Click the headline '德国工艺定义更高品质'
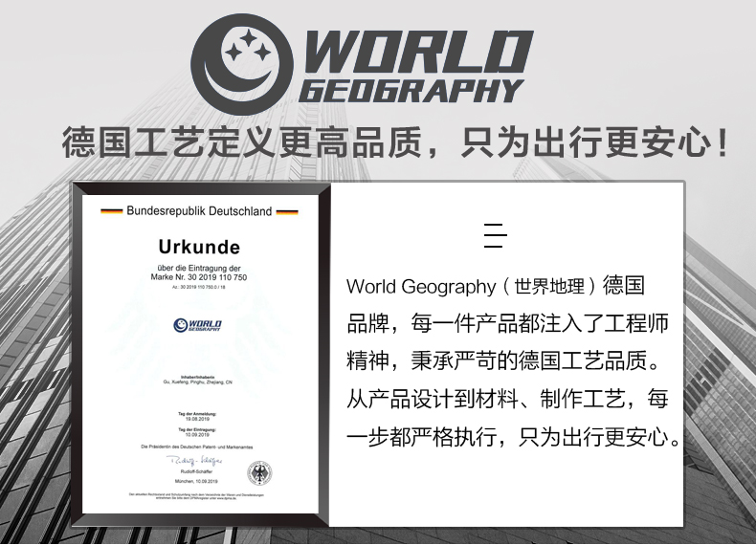Screen dimensions: 756x545 (x=242, y=142)
